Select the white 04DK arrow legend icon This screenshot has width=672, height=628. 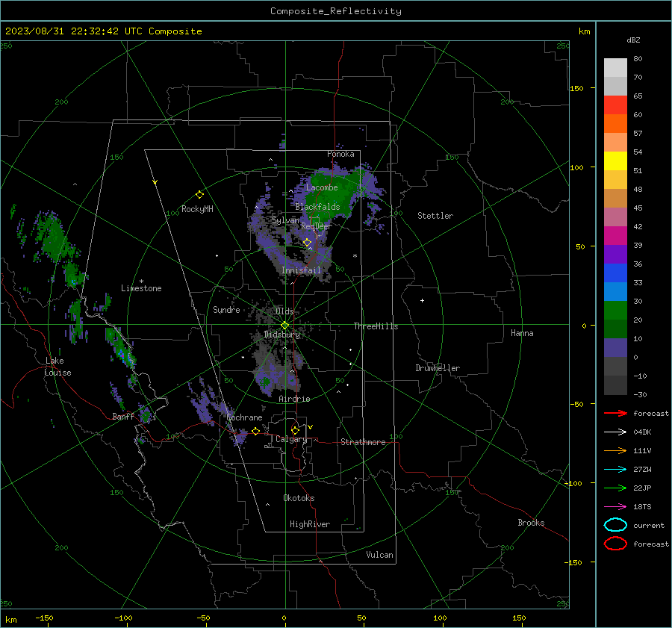coord(615,432)
